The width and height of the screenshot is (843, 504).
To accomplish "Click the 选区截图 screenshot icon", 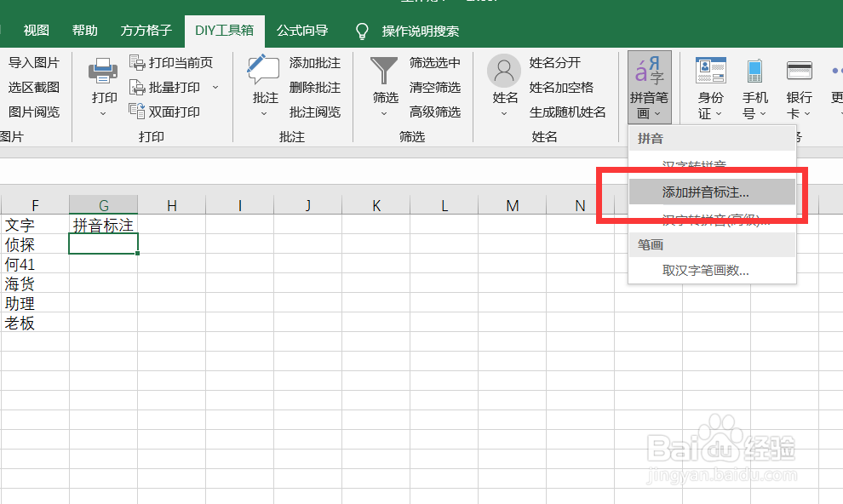I will click(x=35, y=87).
